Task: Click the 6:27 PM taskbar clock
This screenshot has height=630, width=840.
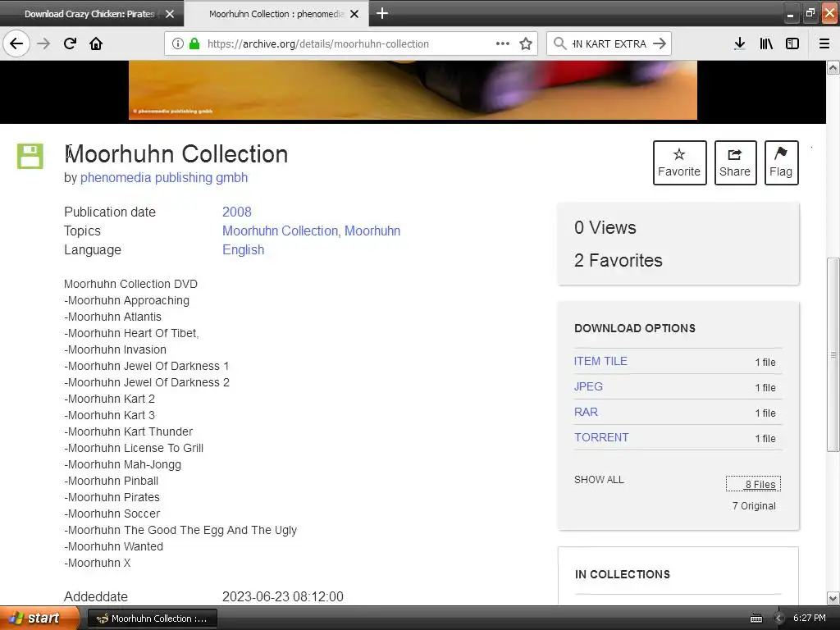Action: tap(810, 618)
